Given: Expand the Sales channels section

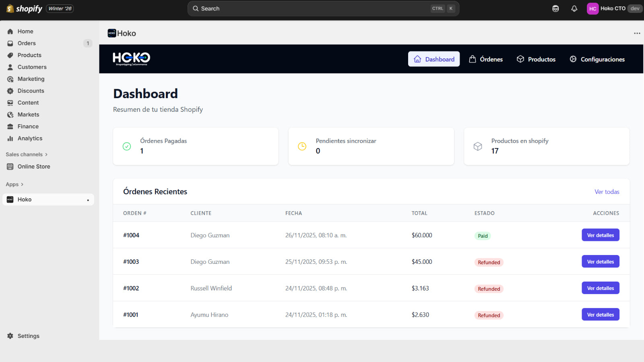Looking at the screenshot, I should [x=27, y=154].
